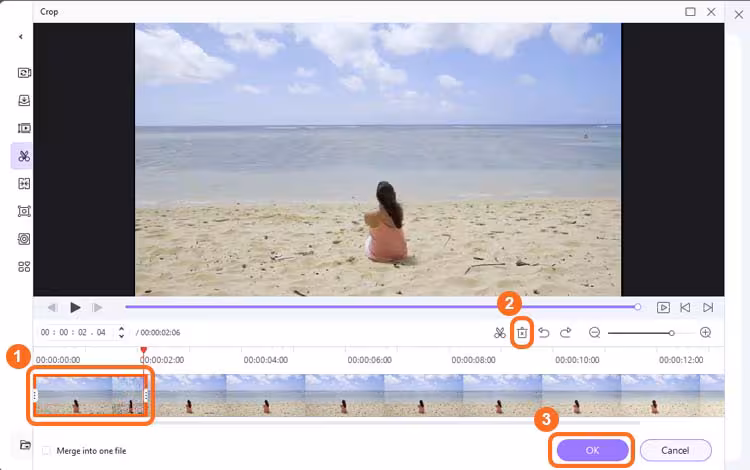Viewport: 750px width, 470px height.
Task: Click the right trim handle of clip
Action: click(x=146, y=395)
